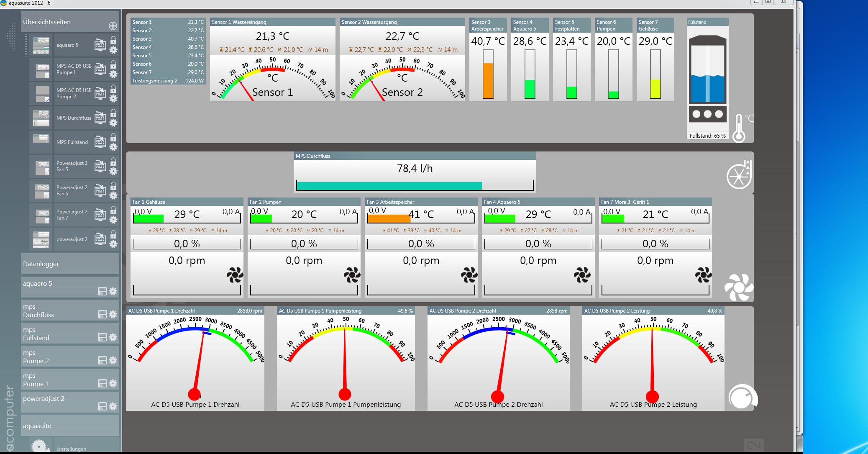Toggle lock on MPS AC D5 USB Pumpe 1 page
This screenshot has width=868, height=454.
pyautogui.click(x=113, y=65)
